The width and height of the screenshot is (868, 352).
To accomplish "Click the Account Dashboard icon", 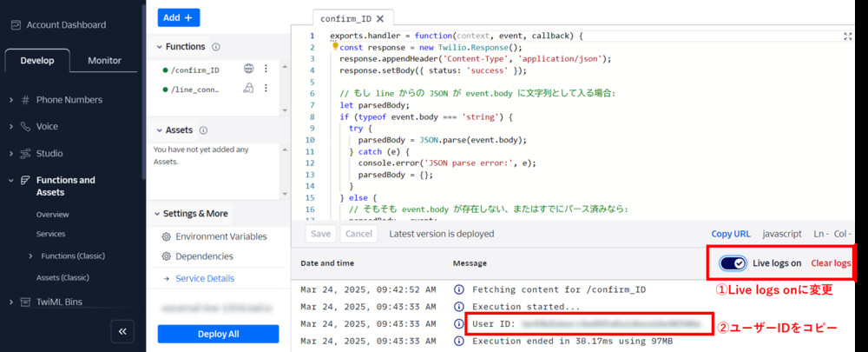I will click(16, 25).
